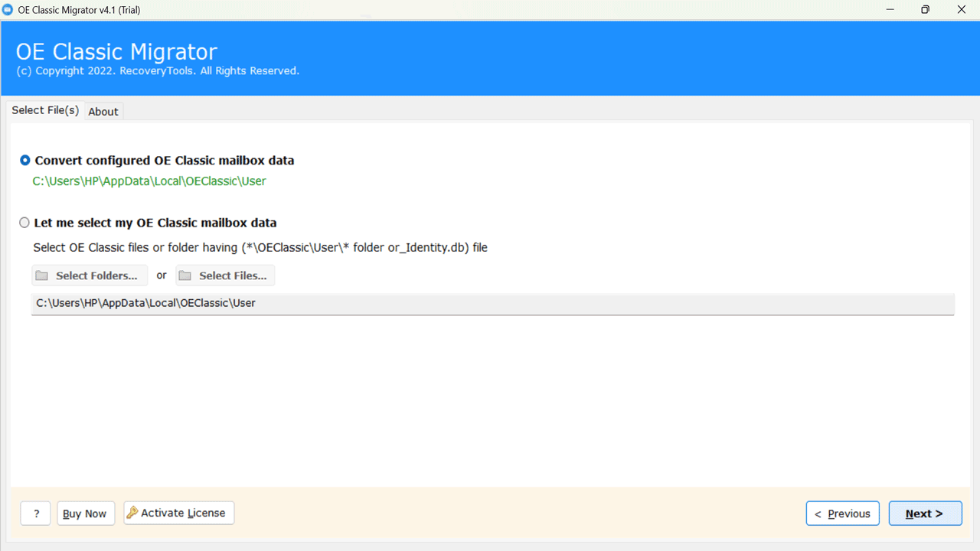Click the mailbox path input field
Viewport: 980px width, 551px height.
pos(492,304)
